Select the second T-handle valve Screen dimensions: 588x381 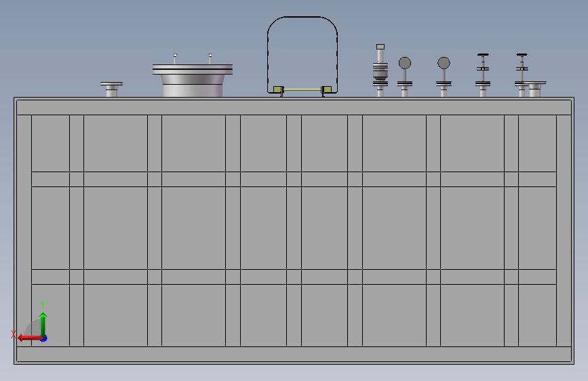coord(522,75)
